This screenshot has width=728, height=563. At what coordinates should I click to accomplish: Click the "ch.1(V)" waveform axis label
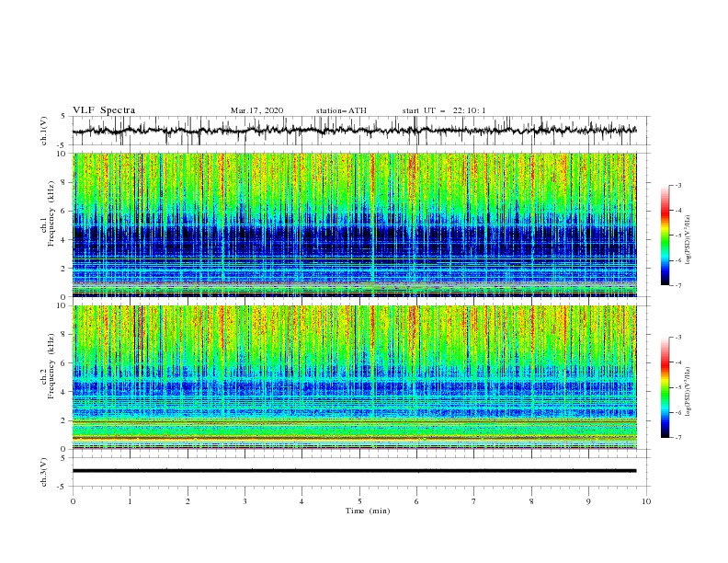pyautogui.click(x=44, y=131)
